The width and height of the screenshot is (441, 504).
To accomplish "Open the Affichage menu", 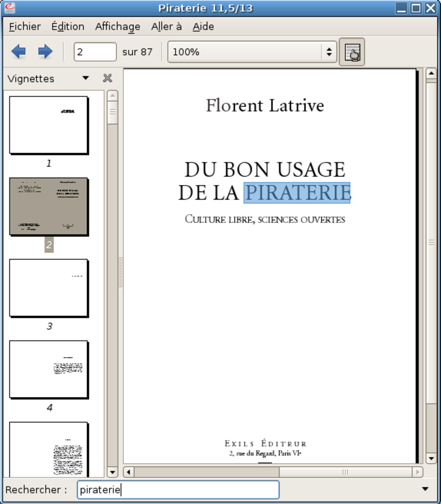I will tap(118, 26).
